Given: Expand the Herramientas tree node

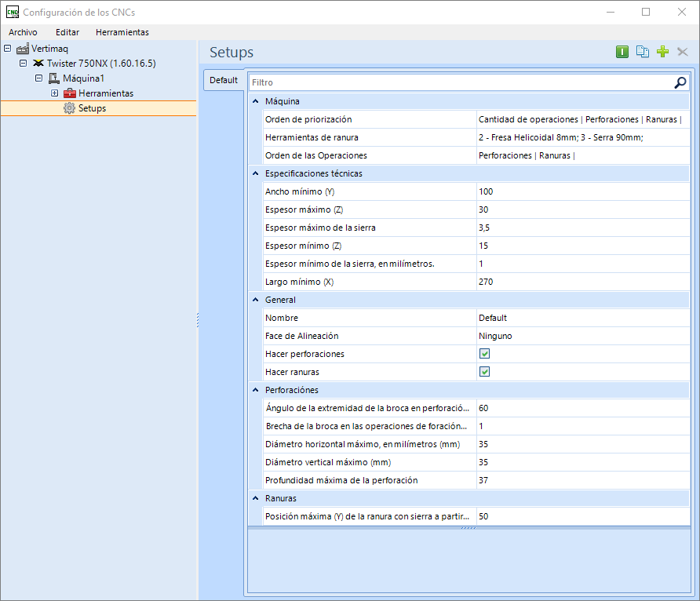Looking at the screenshot, I should pyautogui.click(x=54, y=93).
